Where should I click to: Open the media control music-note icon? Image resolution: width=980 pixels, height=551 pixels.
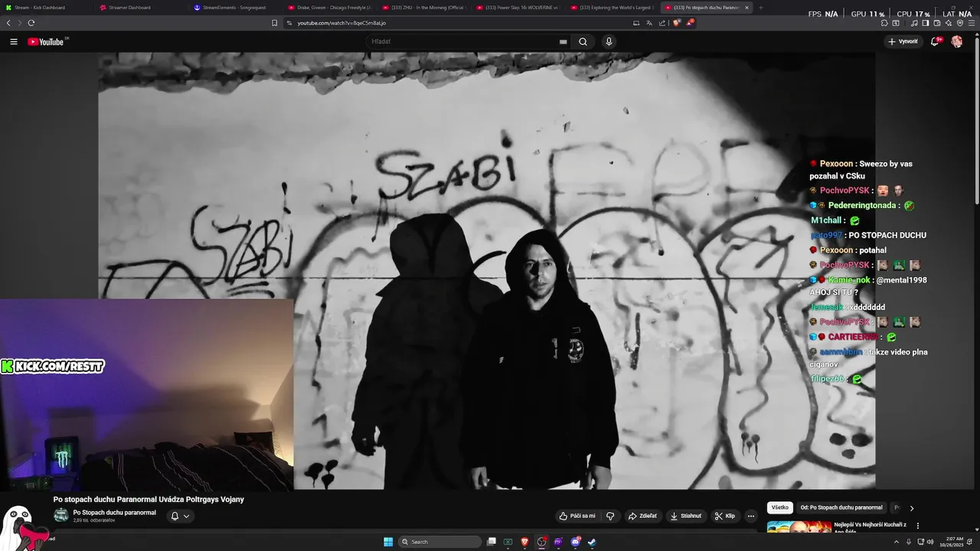point(914,23)
